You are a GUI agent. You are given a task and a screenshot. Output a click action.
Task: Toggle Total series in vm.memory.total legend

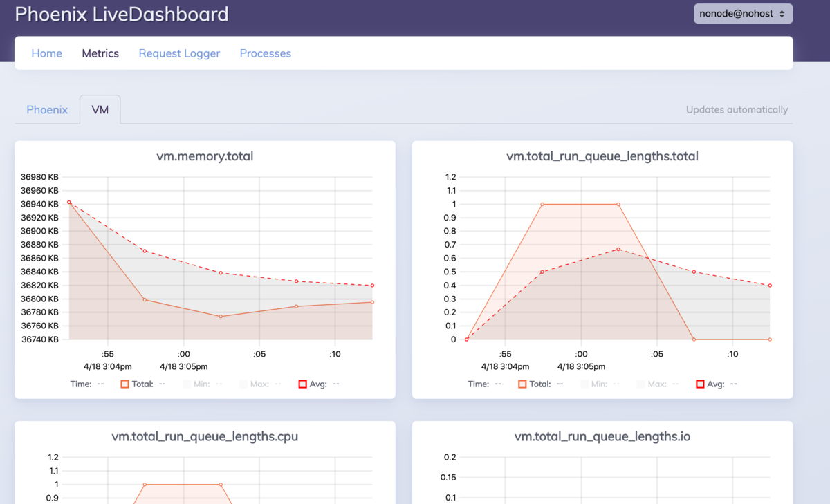point(144,384)
